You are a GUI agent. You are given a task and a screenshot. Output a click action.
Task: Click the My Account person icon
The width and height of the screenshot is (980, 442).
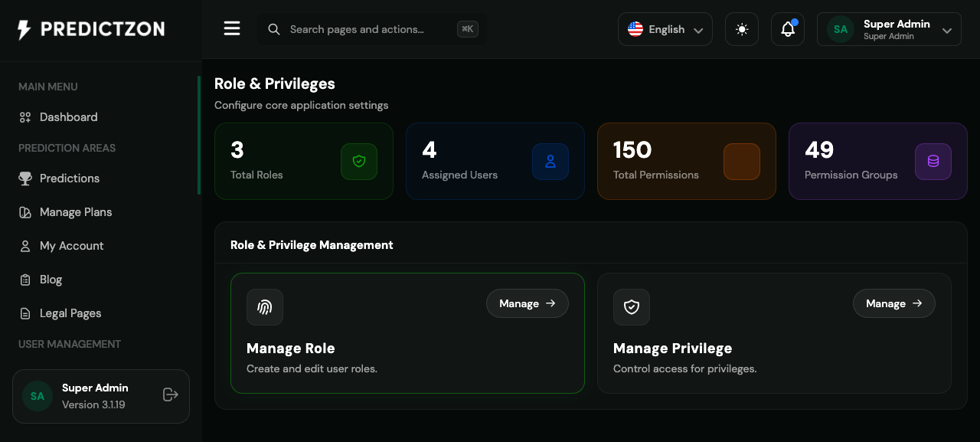[25, 246]
